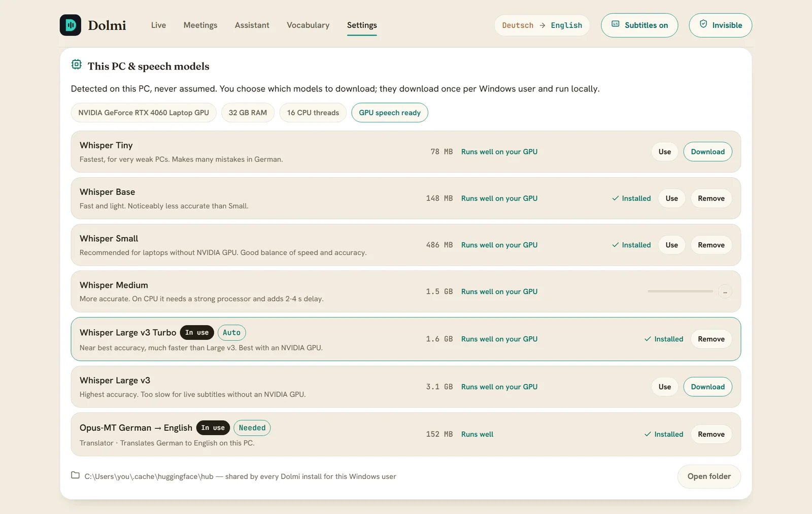Click the ellipsis button in Whisper Medium row
Image resolution: width=812 pixels, height=514 pixels.
(725, 292)
